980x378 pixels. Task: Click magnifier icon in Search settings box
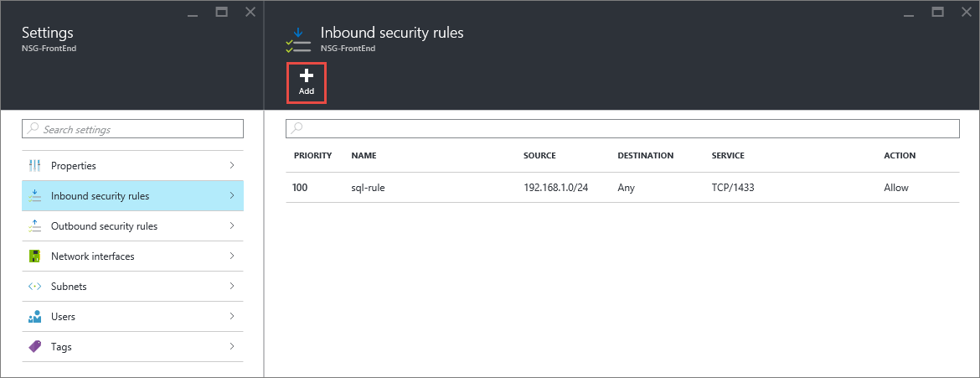[33, 129]
